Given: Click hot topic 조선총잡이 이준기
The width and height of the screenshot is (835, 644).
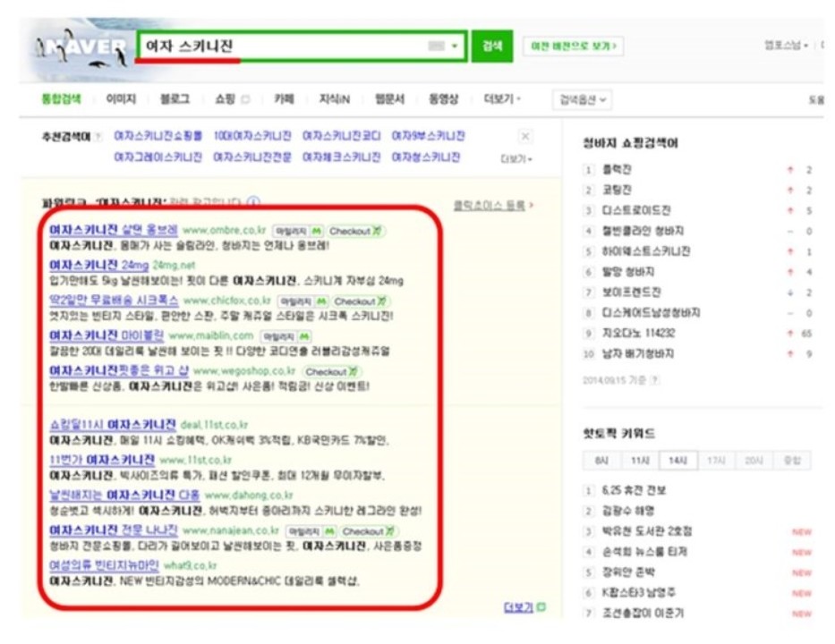Looking at the screenshot, I should pyautogui.click(x=643, y=613).
